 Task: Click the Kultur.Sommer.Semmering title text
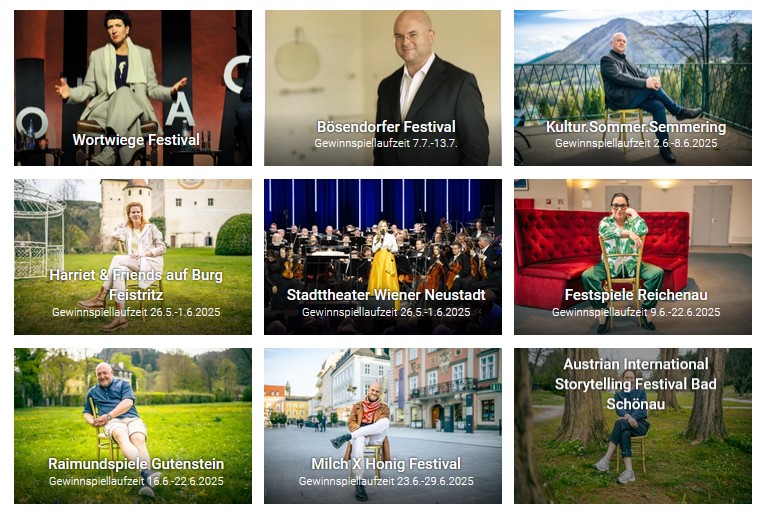pyautogui.click(x=636, y=127)
